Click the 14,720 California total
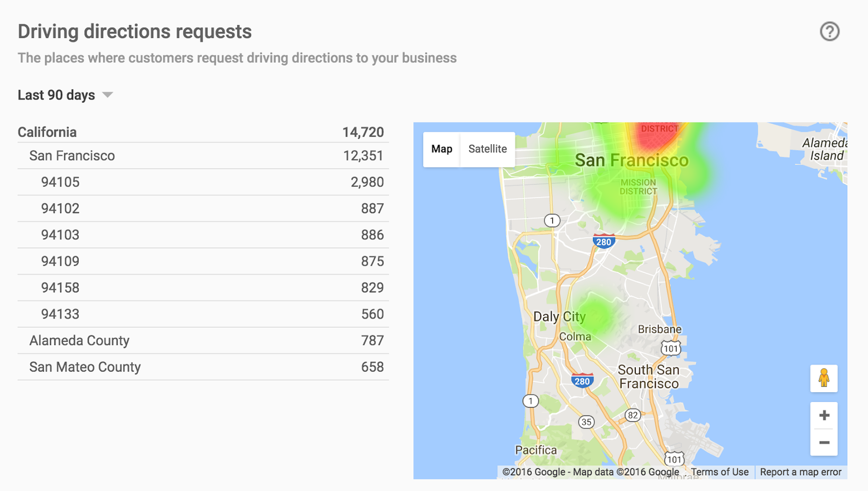Image resolution: width=868 pixels, height=491 pixels. click(363, 132)
